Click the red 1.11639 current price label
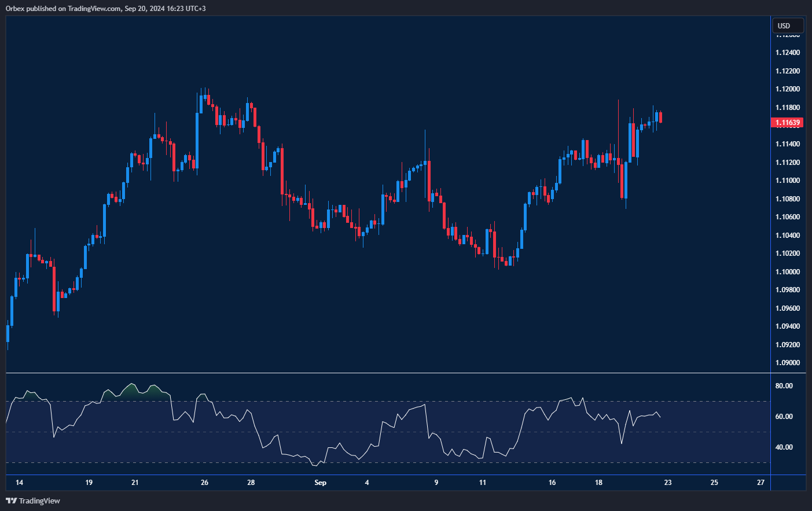Viewport: 812px width, 511px height. (x=787, y=123)
